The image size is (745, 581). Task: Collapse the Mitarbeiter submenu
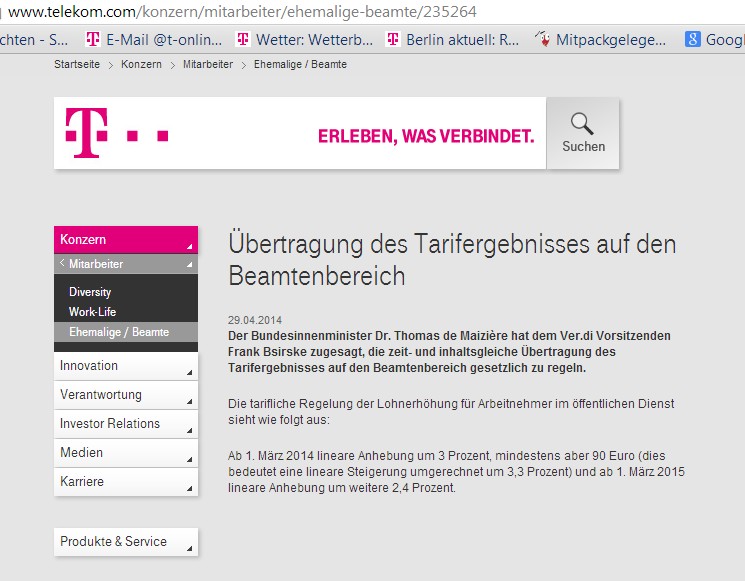pos(125,264)
